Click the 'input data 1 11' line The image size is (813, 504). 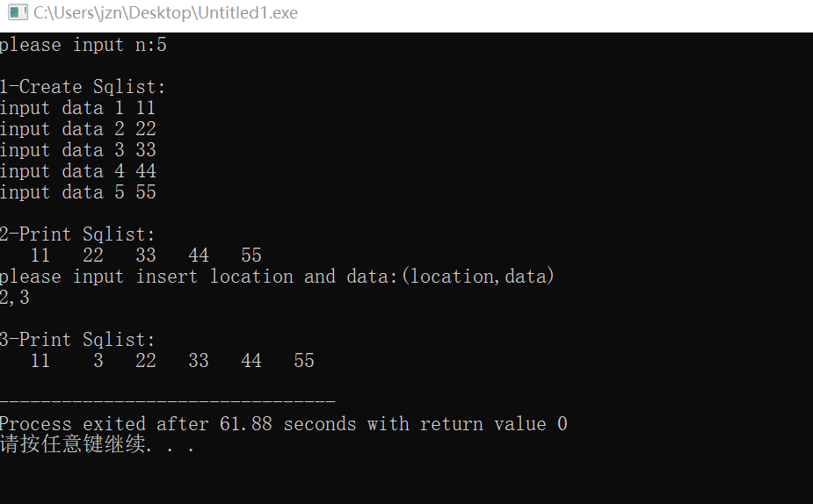click(77, 108)
